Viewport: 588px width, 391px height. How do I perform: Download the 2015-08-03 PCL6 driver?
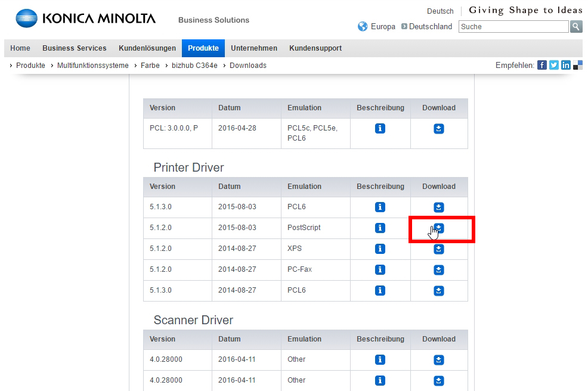tap(439, 207)
